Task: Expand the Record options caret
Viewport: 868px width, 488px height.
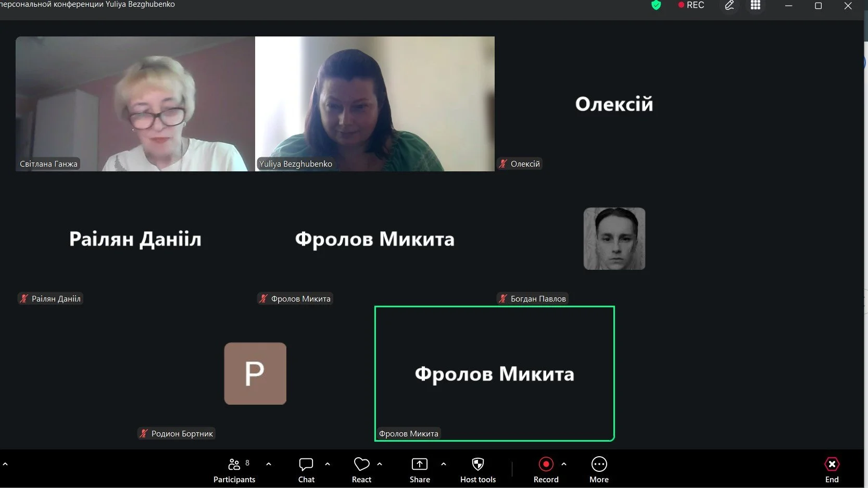Action: (x=564, y=464)
